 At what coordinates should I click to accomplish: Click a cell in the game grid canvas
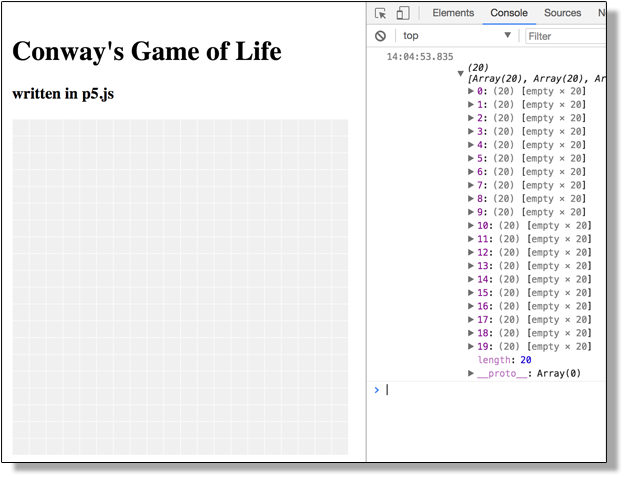(x=180, y=287)
